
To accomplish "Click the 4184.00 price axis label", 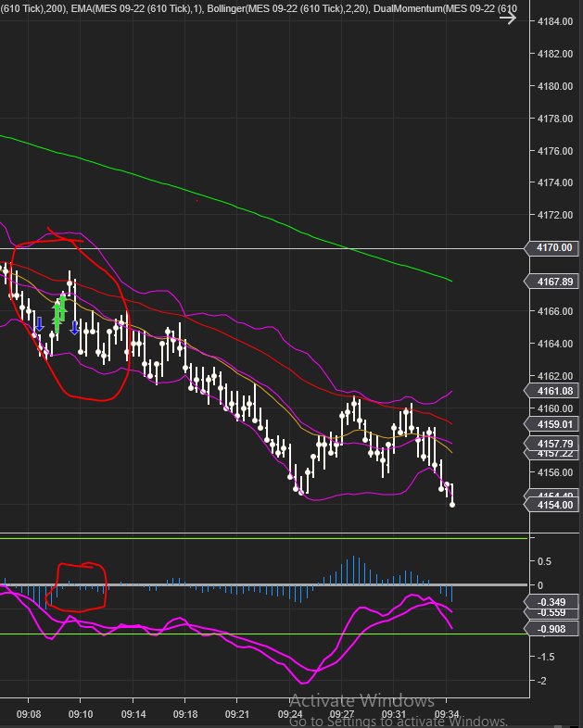I will tap(554, 21).
